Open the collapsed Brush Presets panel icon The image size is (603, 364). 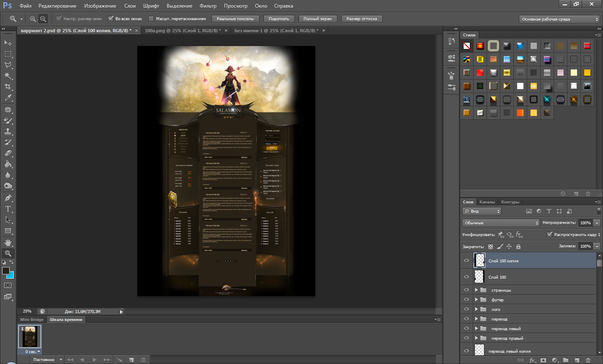tap(451, 87)
